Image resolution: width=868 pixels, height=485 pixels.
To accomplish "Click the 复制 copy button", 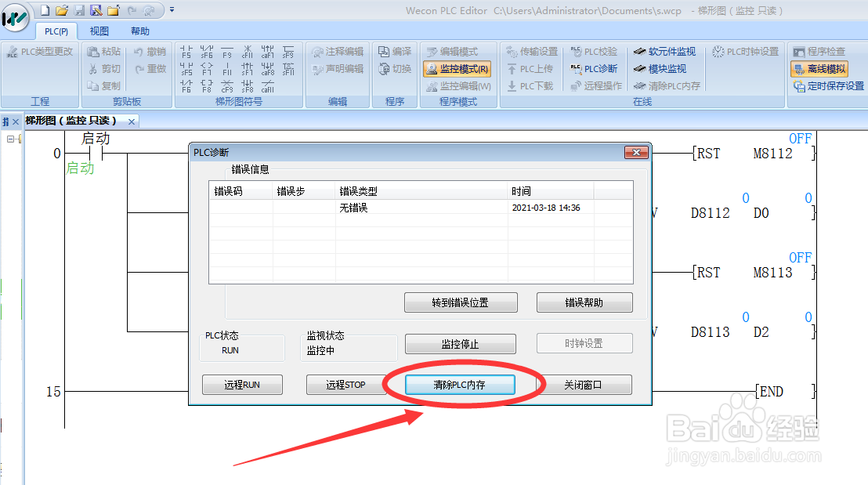I will 104,86.
